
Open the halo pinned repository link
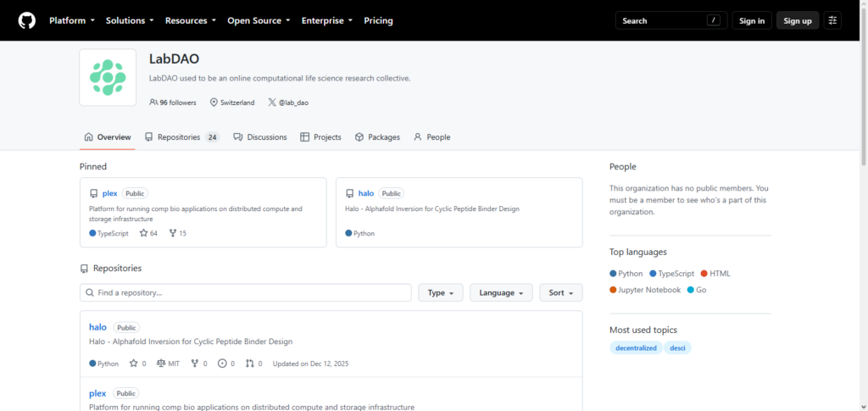point(366,193)
